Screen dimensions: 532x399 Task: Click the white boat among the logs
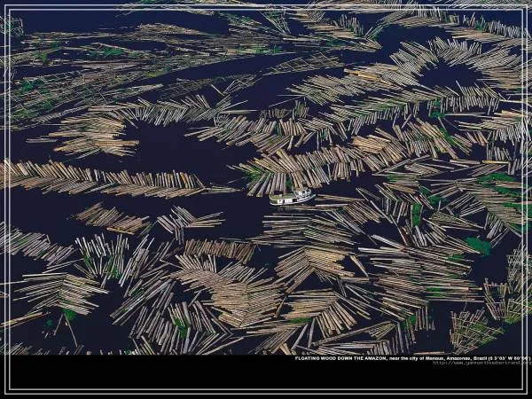291,197
